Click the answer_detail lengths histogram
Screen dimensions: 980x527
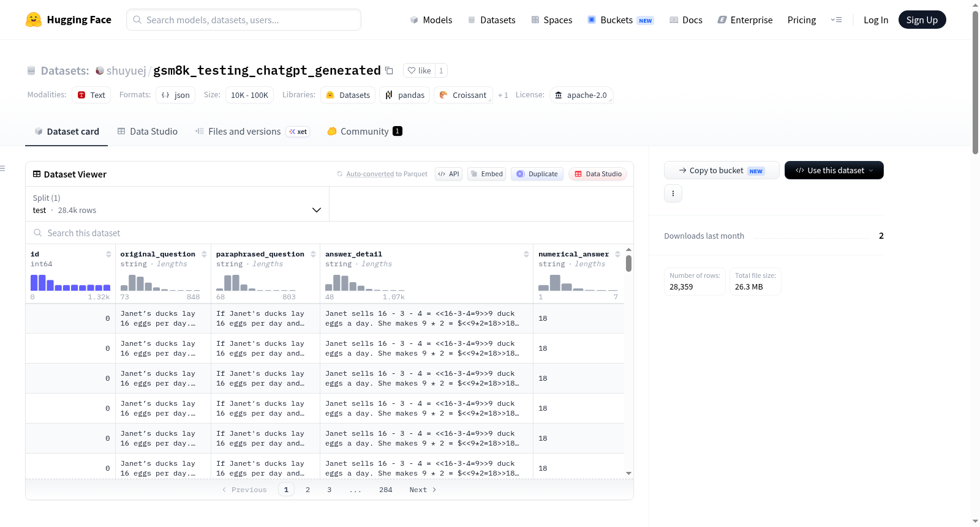[365, 283]
